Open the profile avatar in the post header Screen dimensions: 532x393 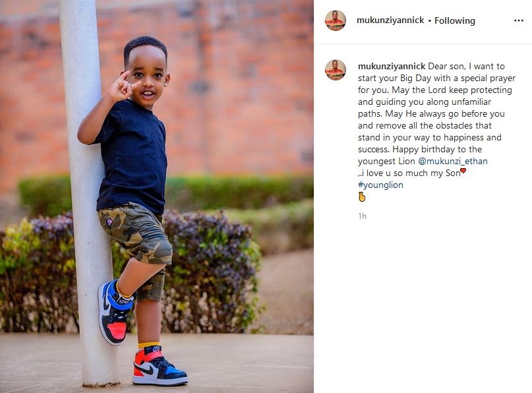point(336,20)
